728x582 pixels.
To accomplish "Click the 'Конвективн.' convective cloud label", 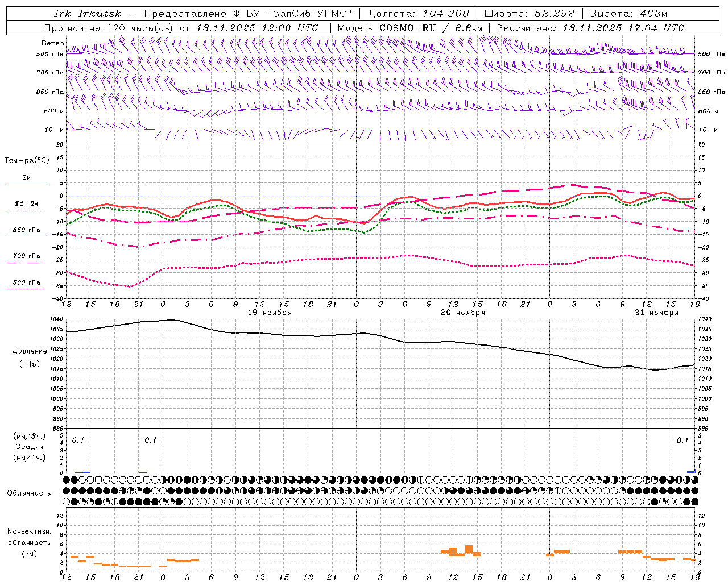I will point(29,531).
